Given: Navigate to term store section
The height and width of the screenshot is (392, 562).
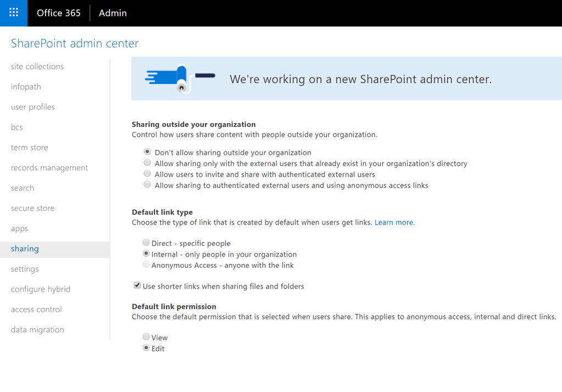Looking at the screenshot, I should click(30, 148).
